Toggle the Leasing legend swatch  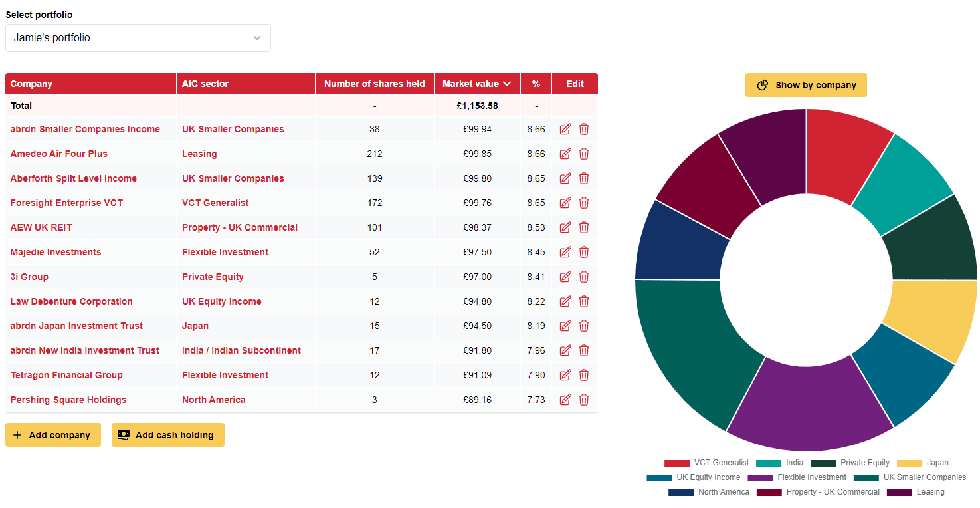(x=900, y=492)
